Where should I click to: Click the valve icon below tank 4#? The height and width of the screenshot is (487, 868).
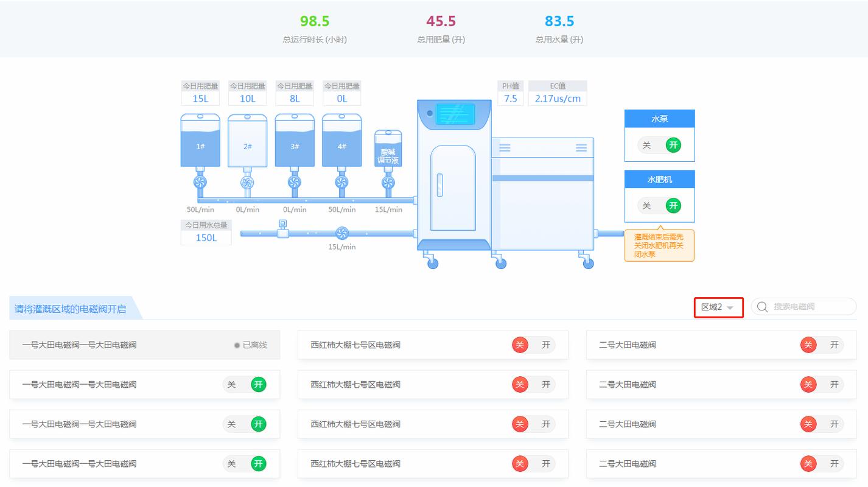341,182
